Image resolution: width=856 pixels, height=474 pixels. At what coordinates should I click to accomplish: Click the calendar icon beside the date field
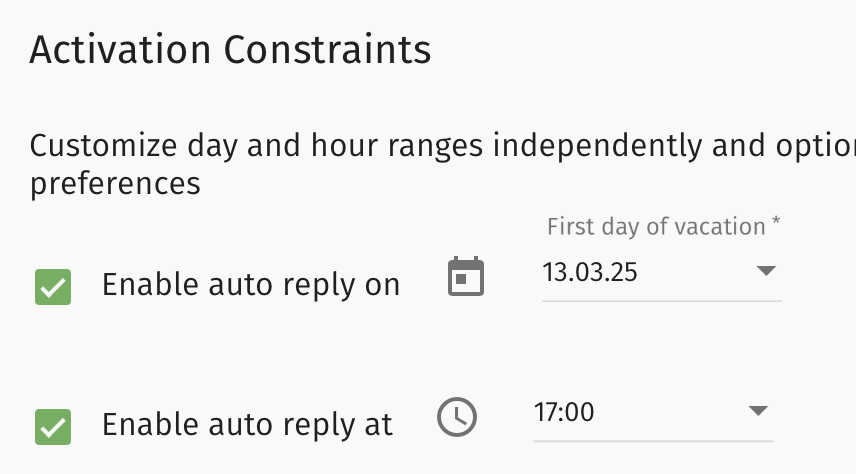[465, 277]
